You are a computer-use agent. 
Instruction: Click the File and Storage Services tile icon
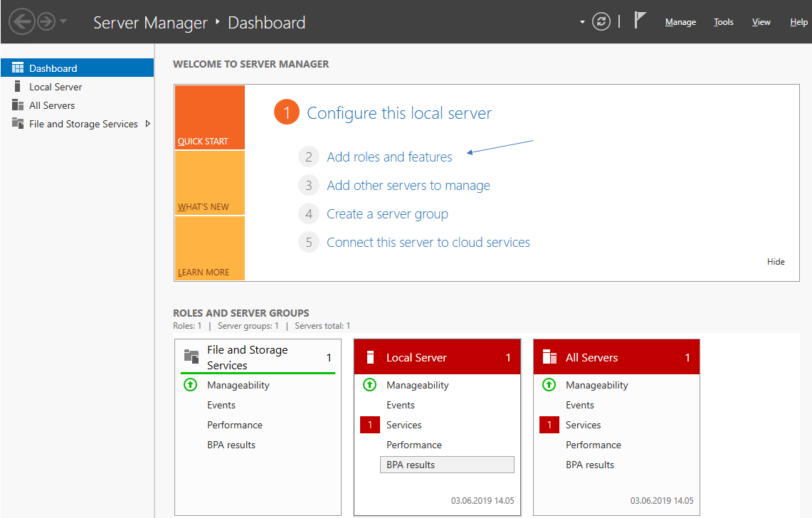click(x=191, y=357)
